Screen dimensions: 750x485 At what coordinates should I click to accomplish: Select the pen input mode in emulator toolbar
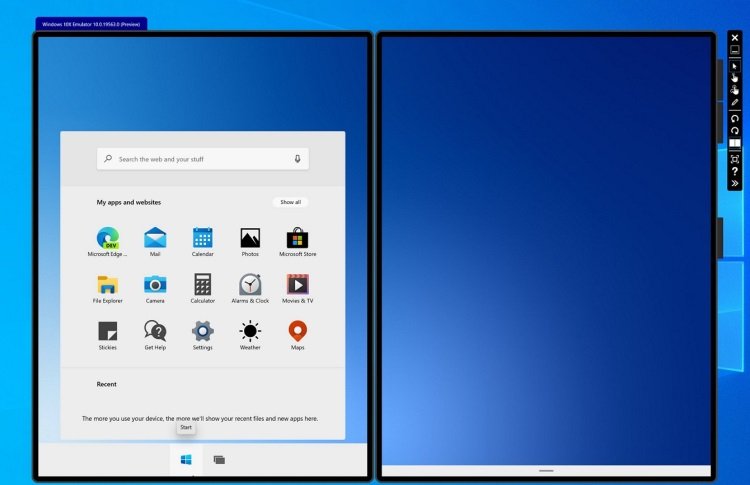pyautogui.click(x=735, y=102)
